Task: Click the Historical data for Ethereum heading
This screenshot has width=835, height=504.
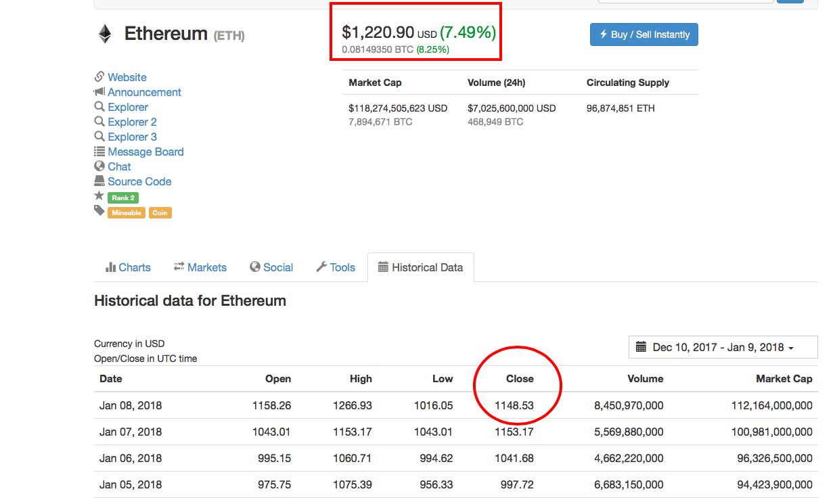Action: (x=190, y=301)
